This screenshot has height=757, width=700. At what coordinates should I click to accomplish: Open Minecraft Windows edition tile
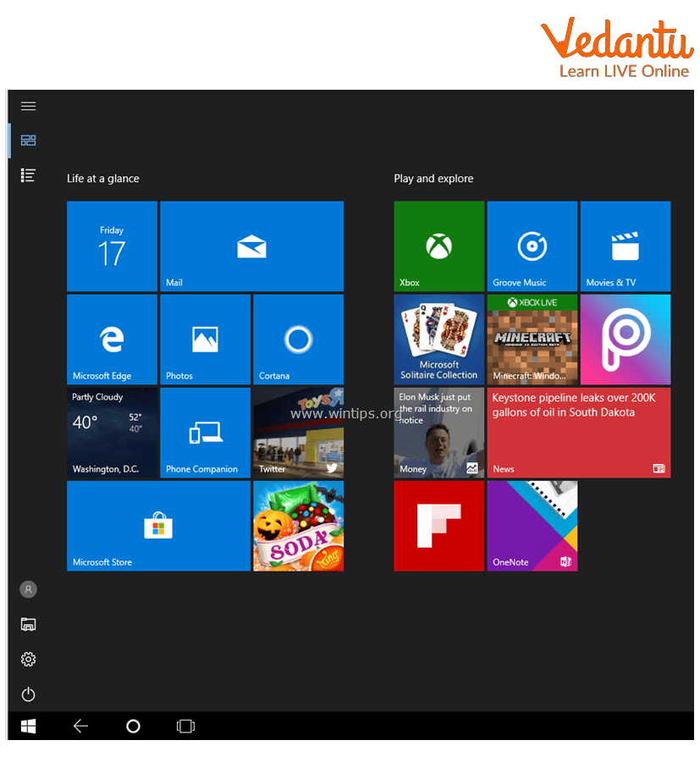pos(532,340)
